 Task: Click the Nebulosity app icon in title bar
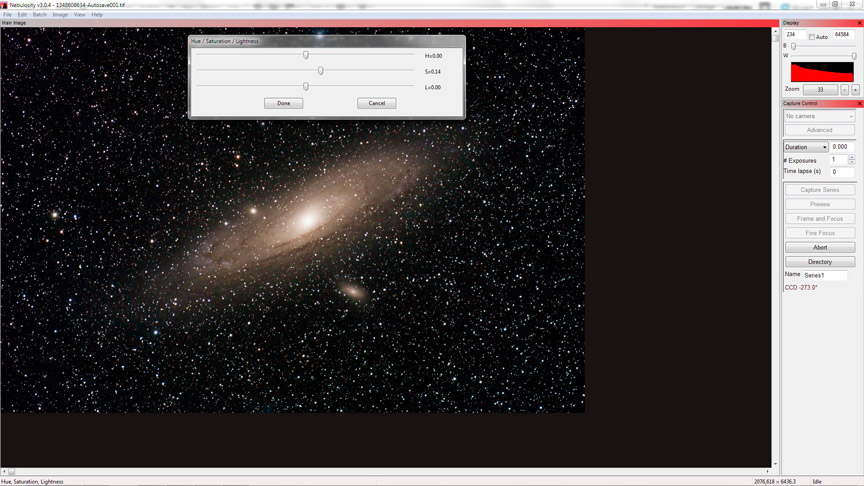4,5
